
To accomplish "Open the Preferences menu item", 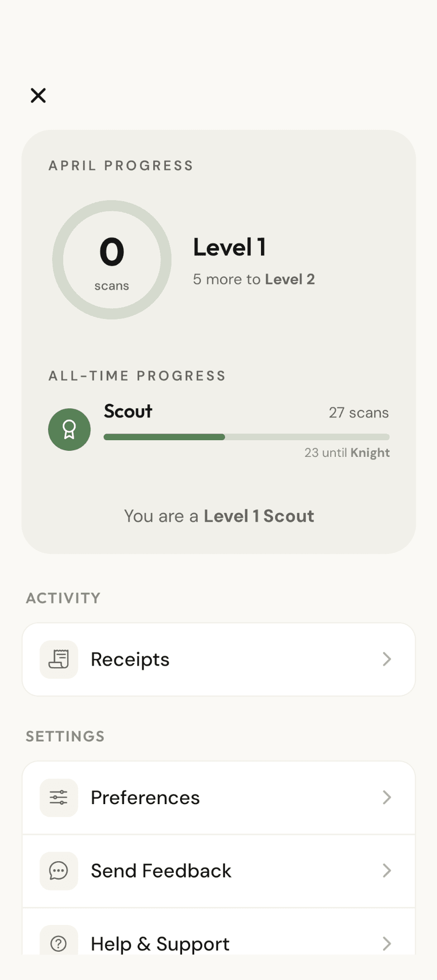I will (x=145, y=798).
